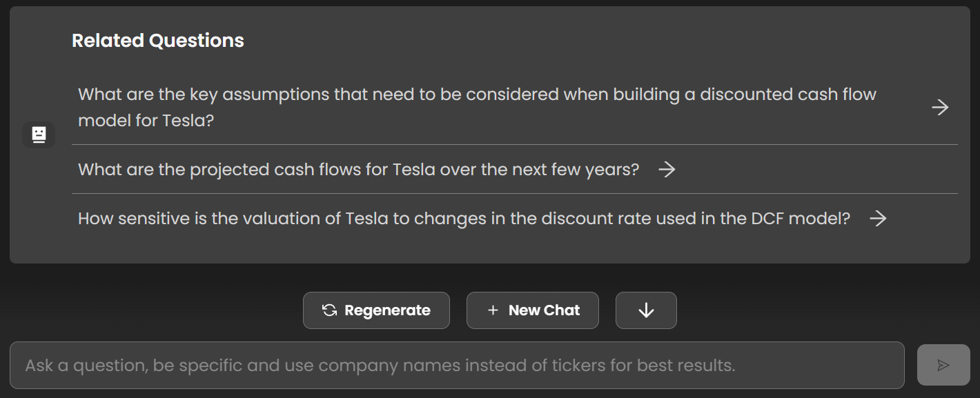Send the message with the paper plane icon
The image size is (980, 398).
pyautogui.click(x=943, y=365)
